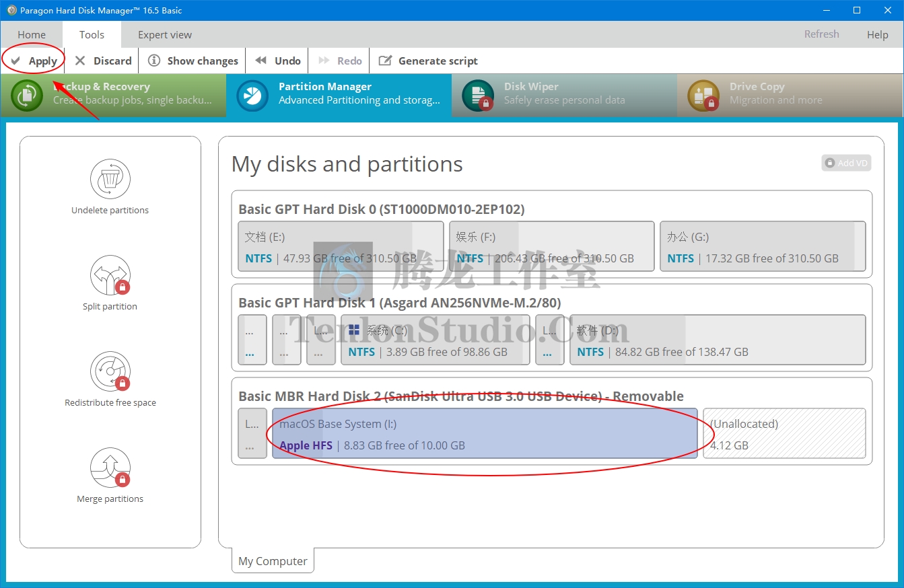Image resolution: width=904 pixels, height=588 pixels.
Task: Close the Paragon Hard Disk Manager window
Action: (x=888, y=10)
